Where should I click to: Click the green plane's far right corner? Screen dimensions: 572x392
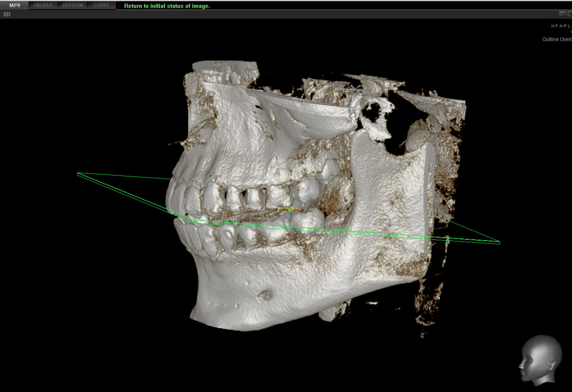499,242
